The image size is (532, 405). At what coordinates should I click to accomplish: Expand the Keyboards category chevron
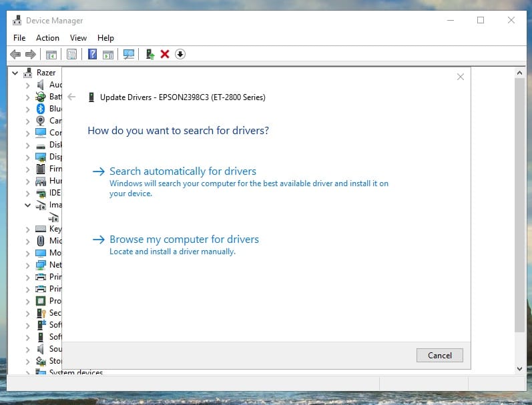click(x=27, y=229)
